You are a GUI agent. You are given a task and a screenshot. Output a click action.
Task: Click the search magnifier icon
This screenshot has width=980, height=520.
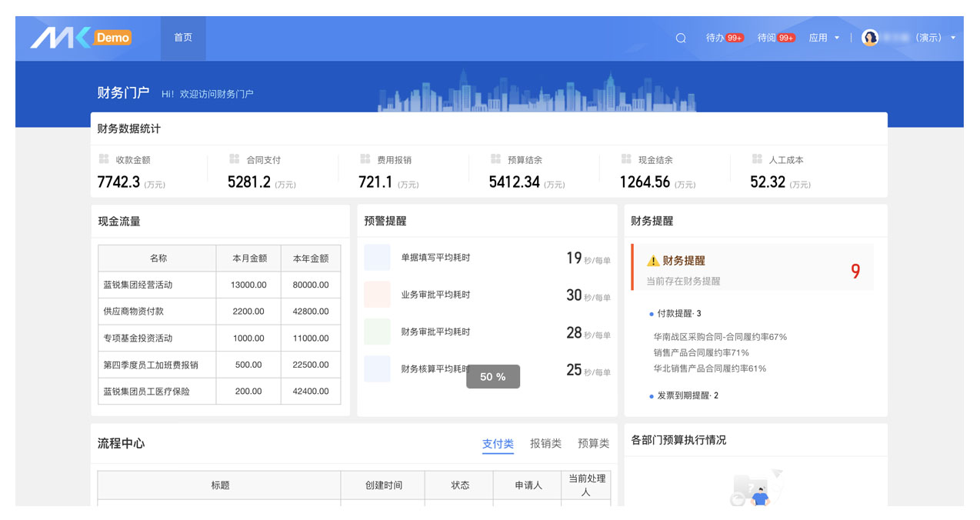(x=681, y=38)
